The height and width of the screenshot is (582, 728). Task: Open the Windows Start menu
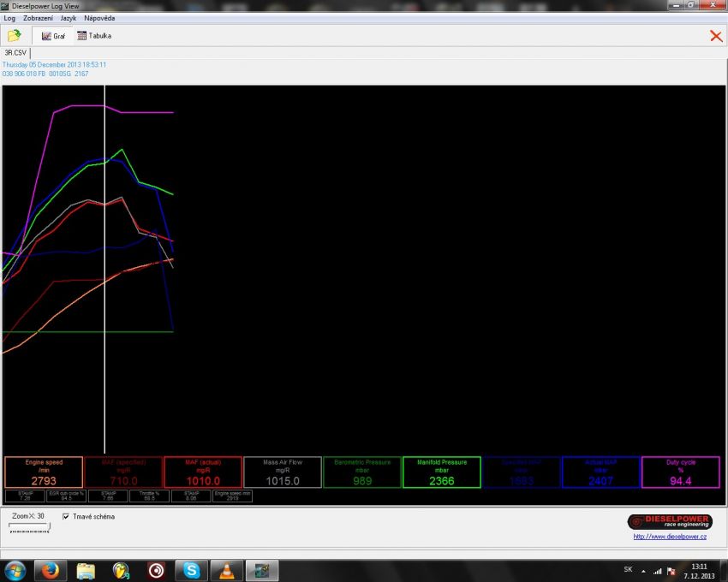pyautogui.click(x=15, y=570)
